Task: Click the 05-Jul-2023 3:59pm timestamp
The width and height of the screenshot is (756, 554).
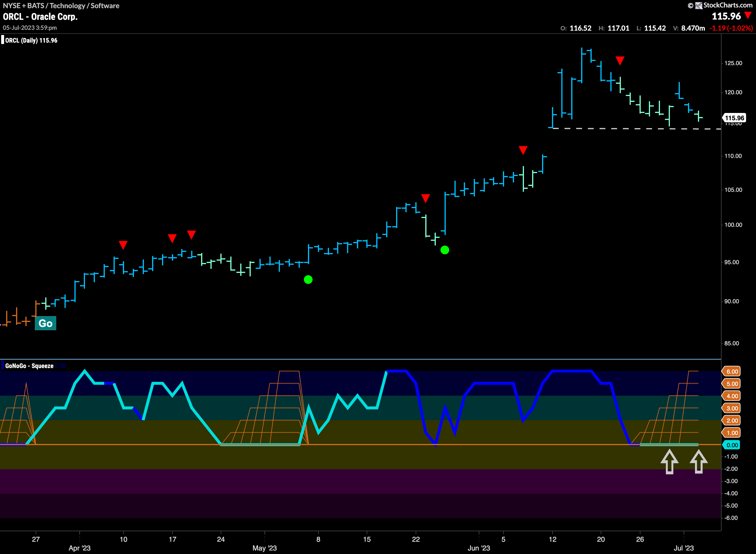Action: pyautogui.click(x=30, y=27)
